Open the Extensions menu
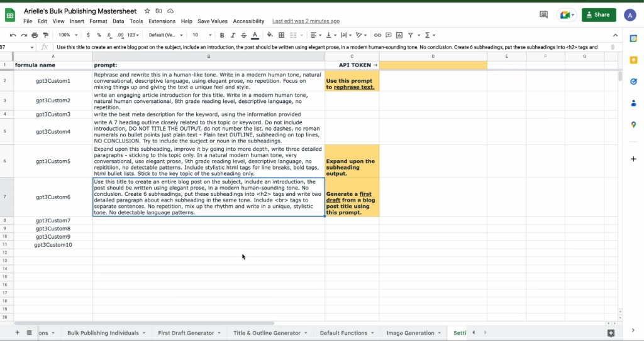 [x=162, y=21]
